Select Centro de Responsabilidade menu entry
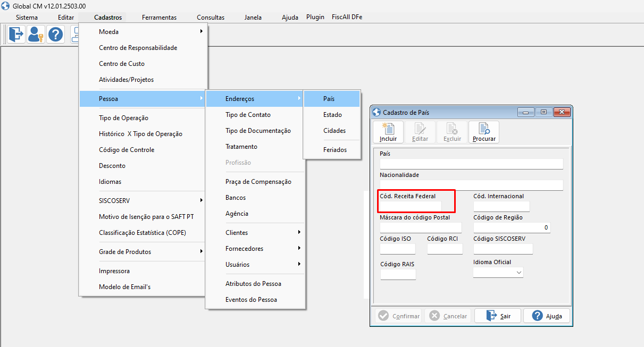This screenshot has height=347, width=644. [143, 48]
